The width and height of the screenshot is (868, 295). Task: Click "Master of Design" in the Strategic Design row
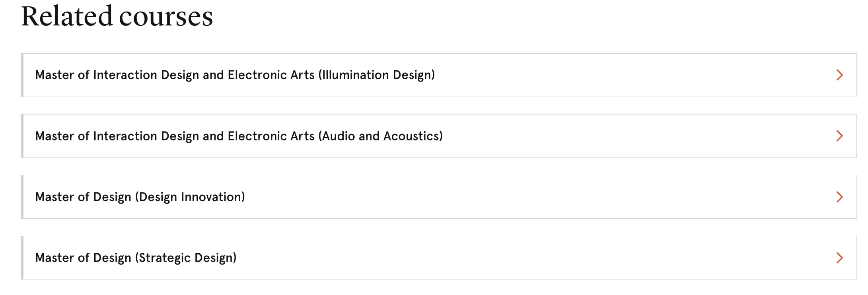[83, 258]
